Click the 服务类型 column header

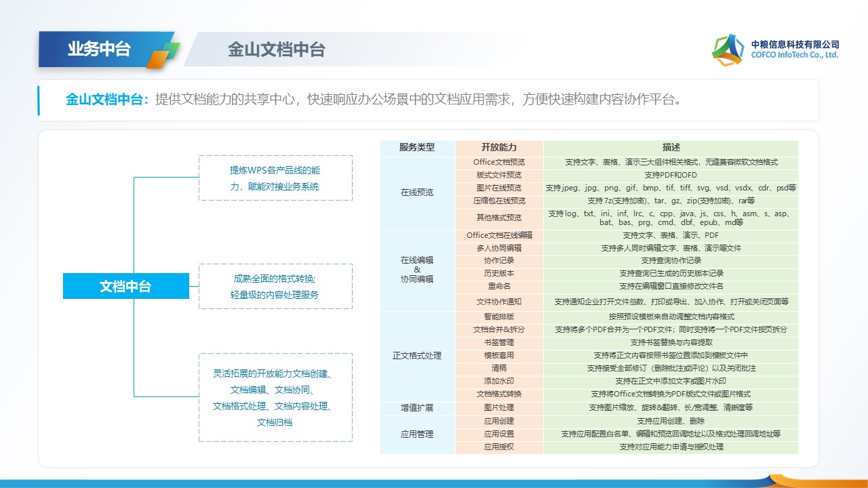(x=417, y=148)
